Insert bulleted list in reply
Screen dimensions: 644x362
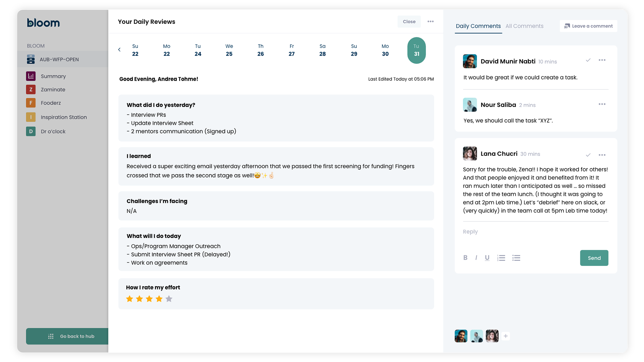point(516,258)
